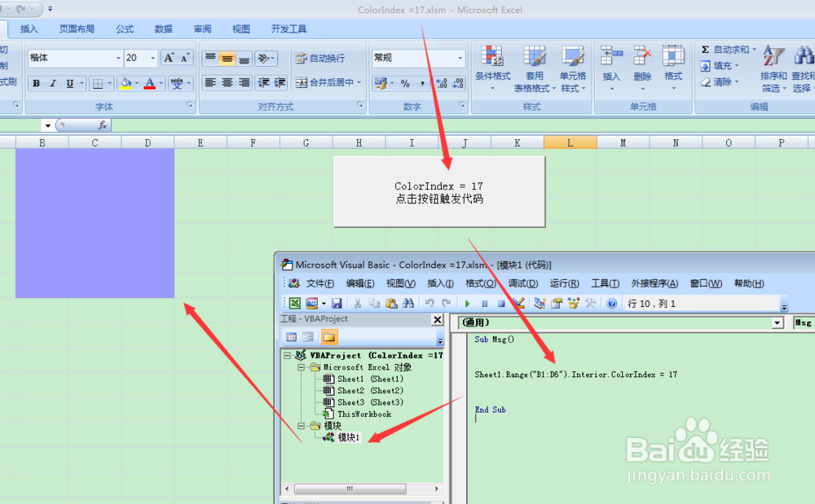The height and width of the screenshot is (504, 815).
Task: Click the Undo icon in VBA toolbar
Action: pyautogui.click(x=430, y=303)
